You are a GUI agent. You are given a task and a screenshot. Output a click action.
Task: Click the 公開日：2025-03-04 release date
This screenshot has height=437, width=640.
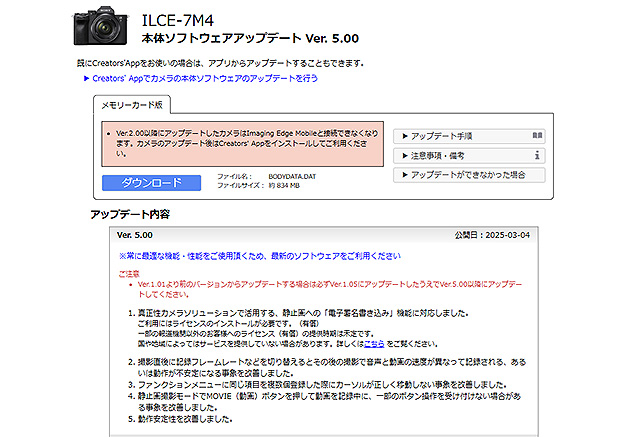[x=492, y=235]
